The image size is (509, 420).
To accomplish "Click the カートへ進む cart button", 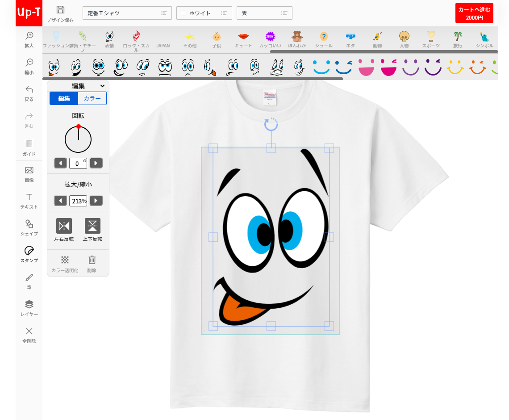I will [x=474, y=13].
